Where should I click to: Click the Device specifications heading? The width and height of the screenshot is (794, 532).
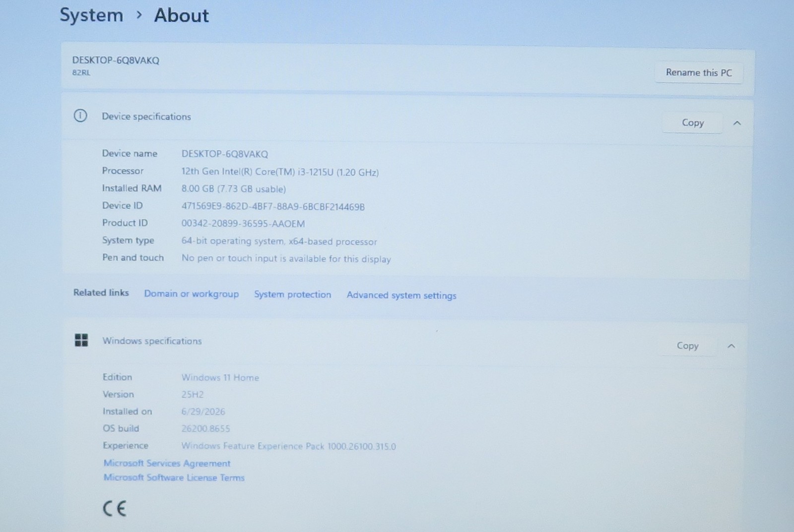[146, 117]
